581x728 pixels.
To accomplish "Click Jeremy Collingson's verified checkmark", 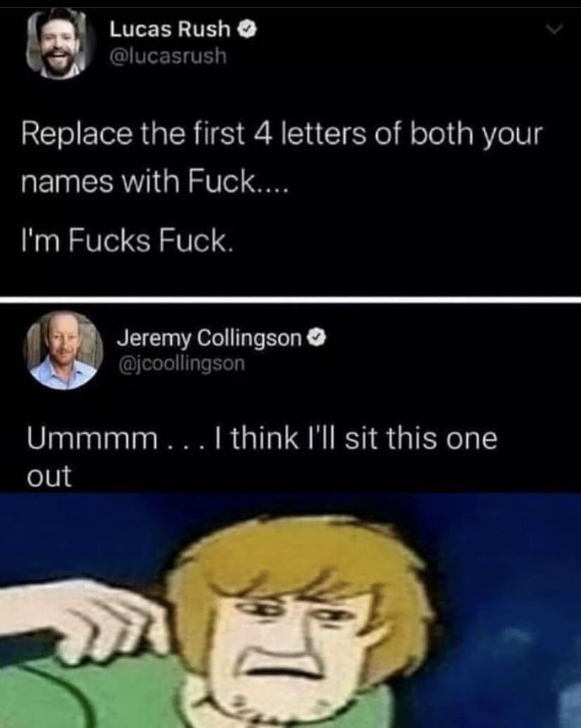I will (x=317, y=338).
